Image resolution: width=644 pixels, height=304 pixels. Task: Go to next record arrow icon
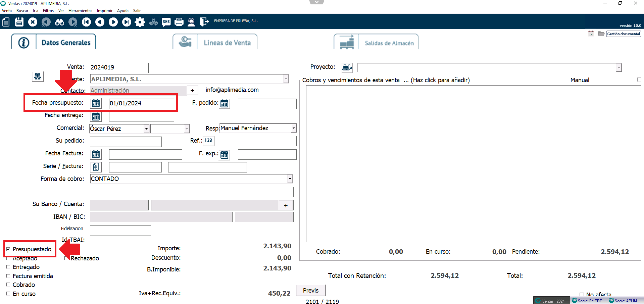113,22
